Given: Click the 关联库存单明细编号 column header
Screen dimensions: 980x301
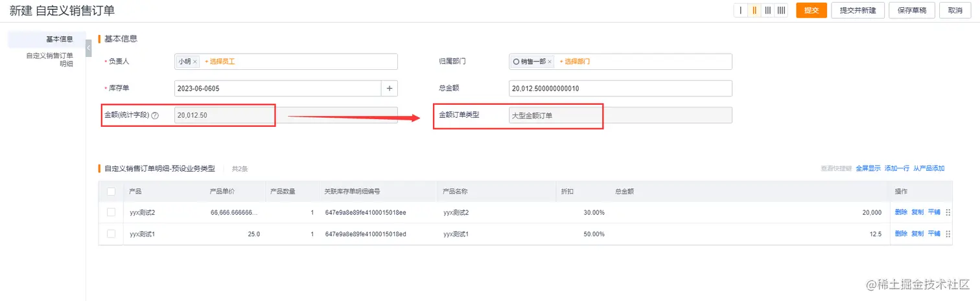Looking at the screenshot, I should tap(352, 192).
